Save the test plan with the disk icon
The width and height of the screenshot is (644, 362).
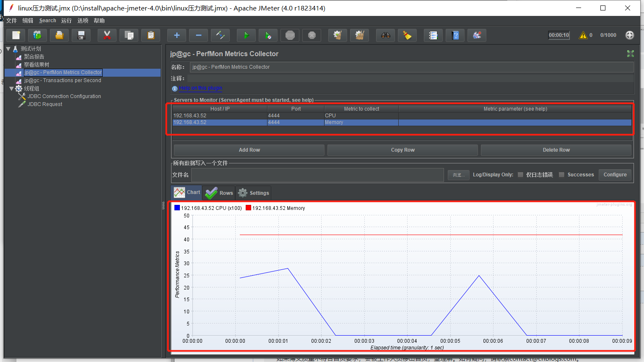coord(81,36)
